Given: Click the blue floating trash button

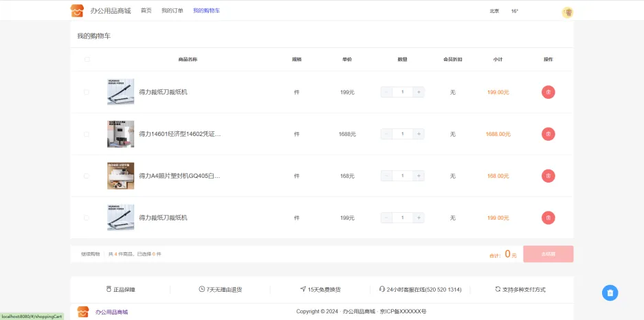Looking at the screenshot, I should tap(610, 293).
